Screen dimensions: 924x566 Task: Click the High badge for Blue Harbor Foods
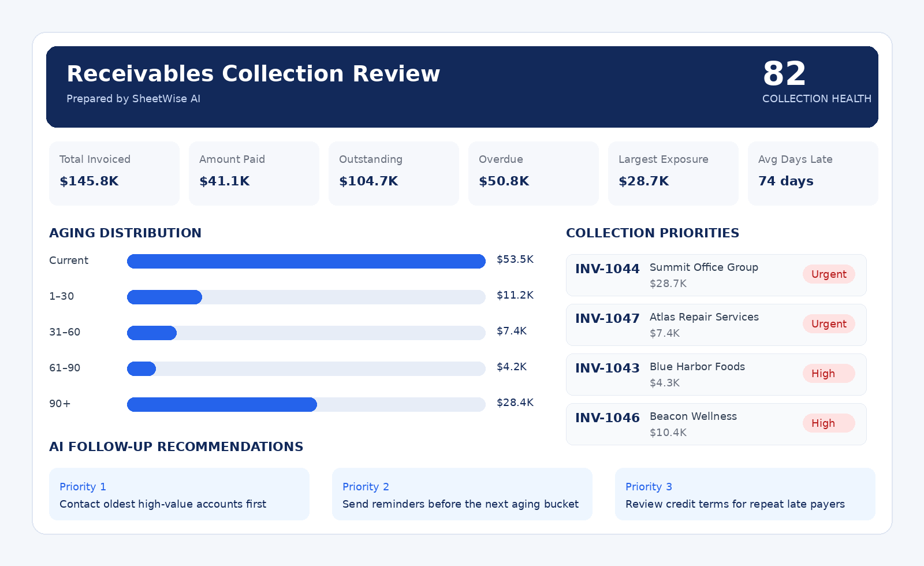click(829, 374)
